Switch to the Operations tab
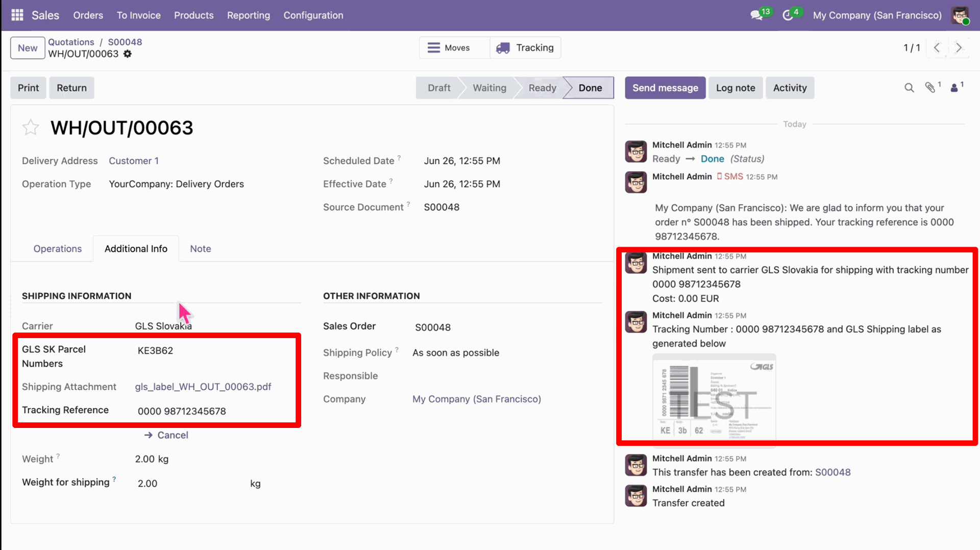Image resolution: width=980 pixels, height=550 pixels. tap(58, 249)
